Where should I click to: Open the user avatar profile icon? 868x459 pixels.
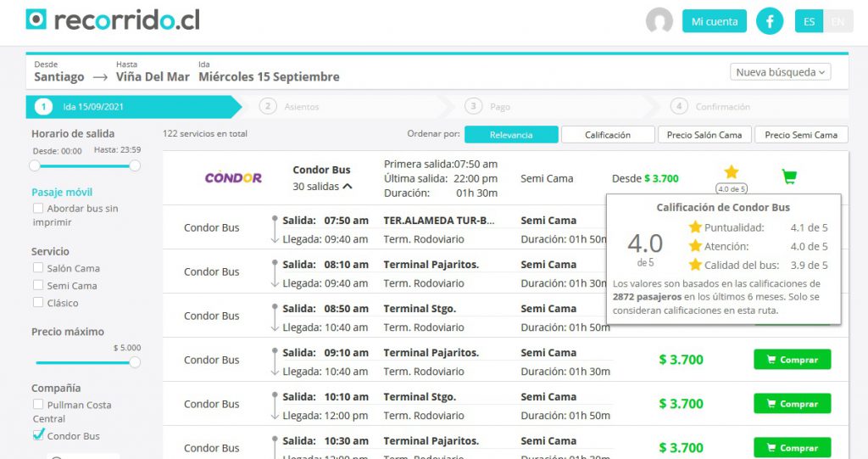(659, 21)
